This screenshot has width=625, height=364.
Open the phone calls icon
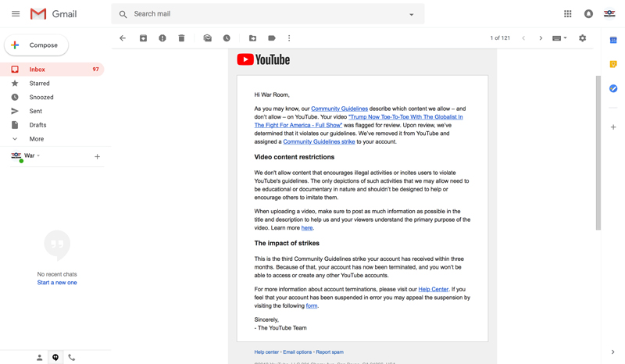tap(71, 358)
